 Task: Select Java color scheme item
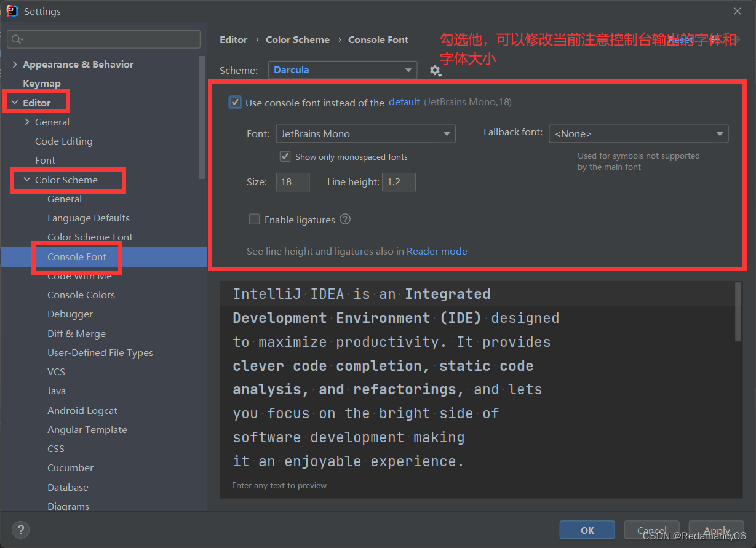pos(57,391)
